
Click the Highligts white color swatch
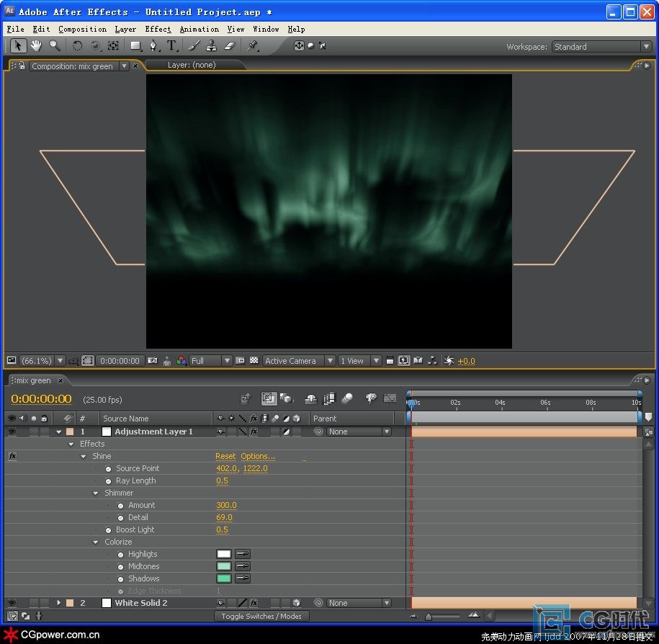(223, 554)
